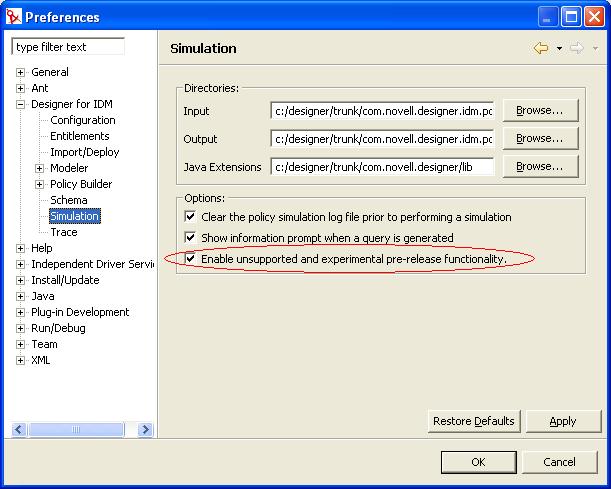Expand the XML tree node
The width and height of the screenshot is (611, 489).
[x=20, y=360]
